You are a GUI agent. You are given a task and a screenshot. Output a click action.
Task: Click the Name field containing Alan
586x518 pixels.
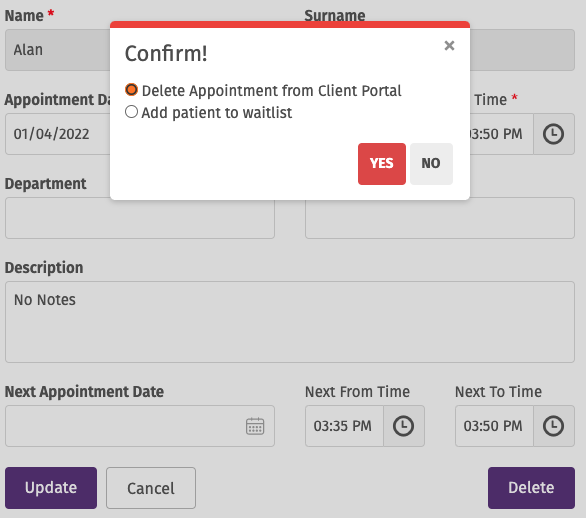[x=58, y=50]
